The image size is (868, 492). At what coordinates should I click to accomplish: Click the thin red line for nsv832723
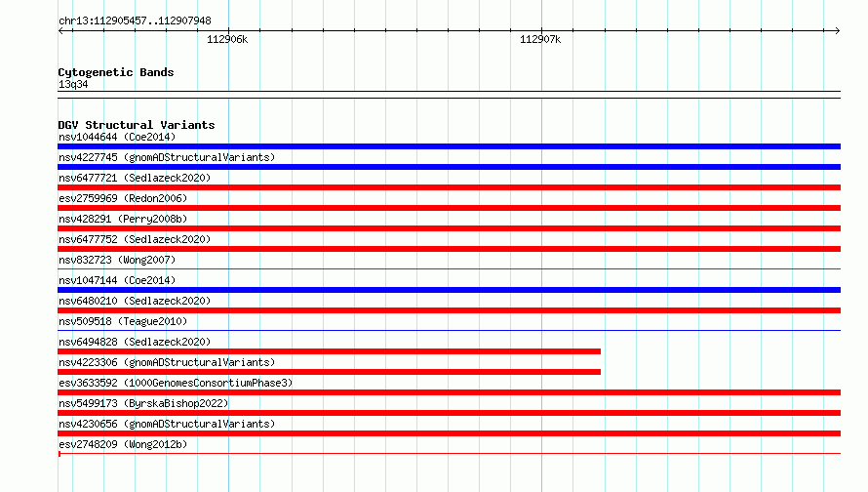(449, 269)
